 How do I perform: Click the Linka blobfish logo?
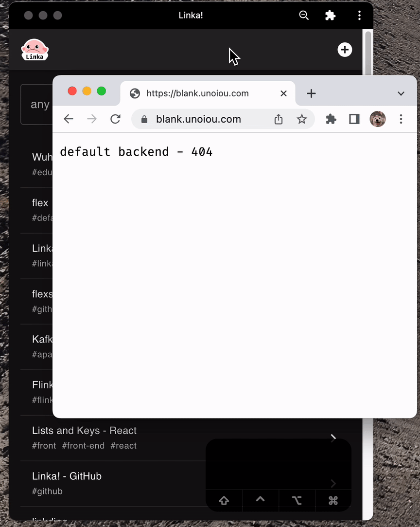point(35,50)
